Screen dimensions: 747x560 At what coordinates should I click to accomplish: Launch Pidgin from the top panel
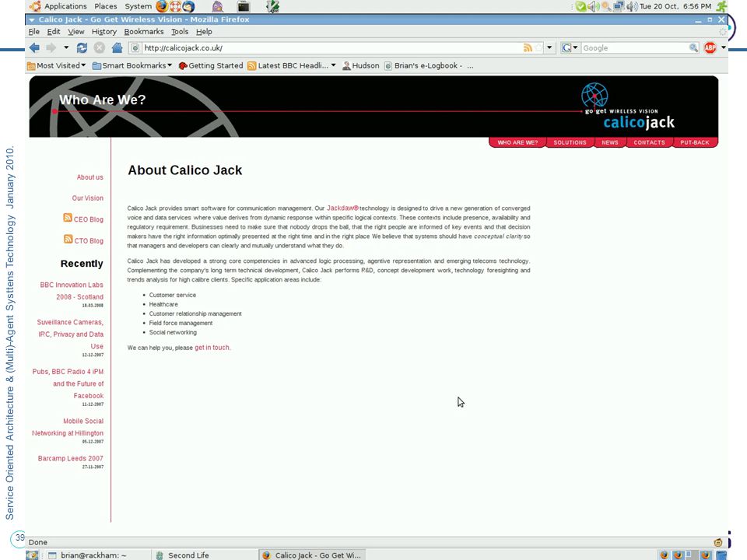[x=218, y=6]
